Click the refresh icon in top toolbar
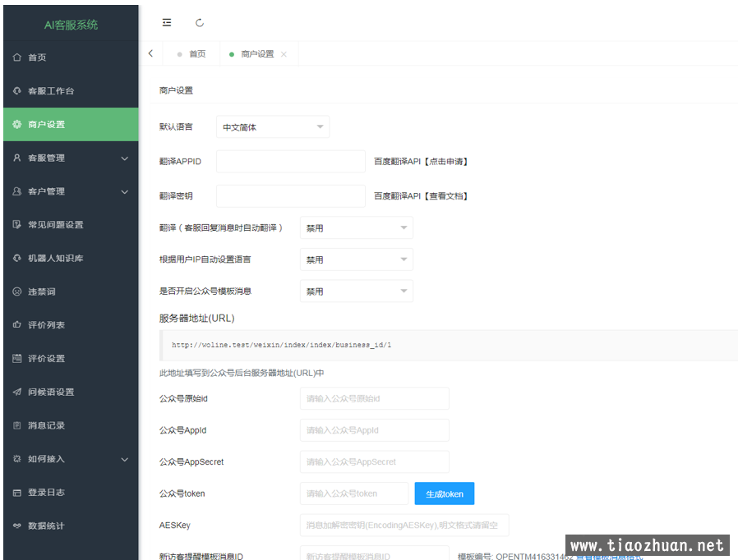738x560 pixels. pyautogui.click(x=200, y=23)
